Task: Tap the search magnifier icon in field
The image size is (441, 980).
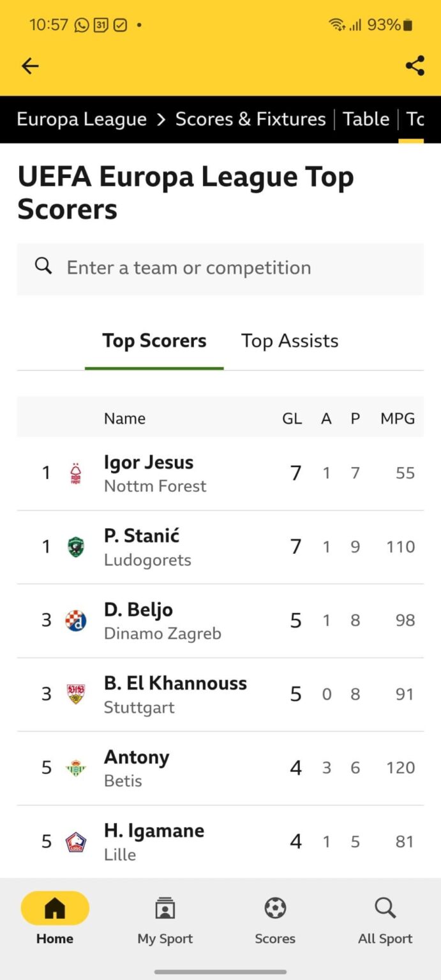Action: point(43,267)
